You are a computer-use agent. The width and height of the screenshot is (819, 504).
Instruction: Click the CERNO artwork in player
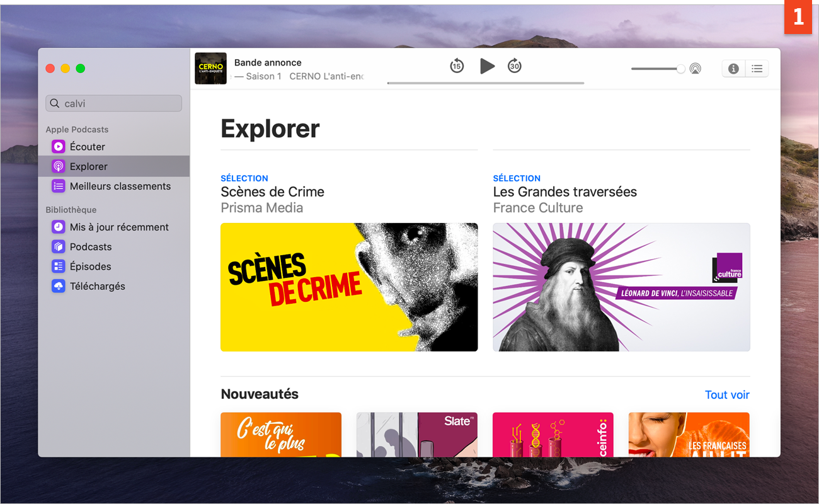tap(210, 69)
